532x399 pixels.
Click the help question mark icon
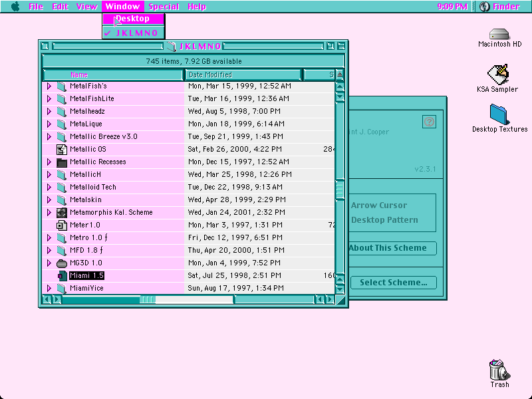429,122
